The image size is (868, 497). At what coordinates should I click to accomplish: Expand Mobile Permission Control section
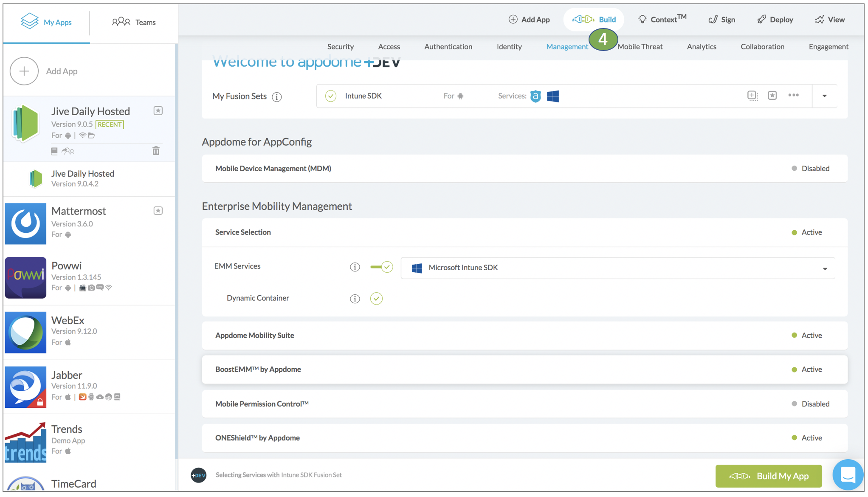click(x=524, y=404)
